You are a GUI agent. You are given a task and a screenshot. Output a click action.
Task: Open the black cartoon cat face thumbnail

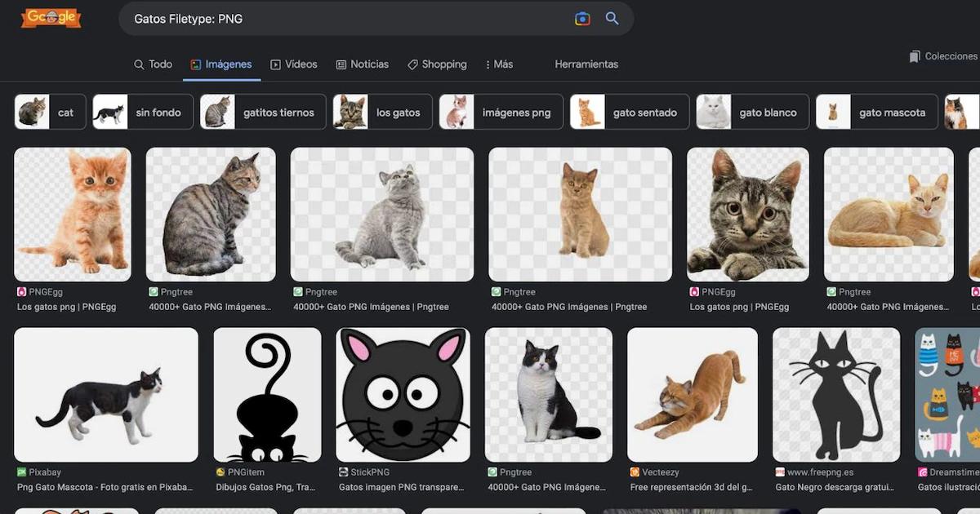(x=403, y=395)
